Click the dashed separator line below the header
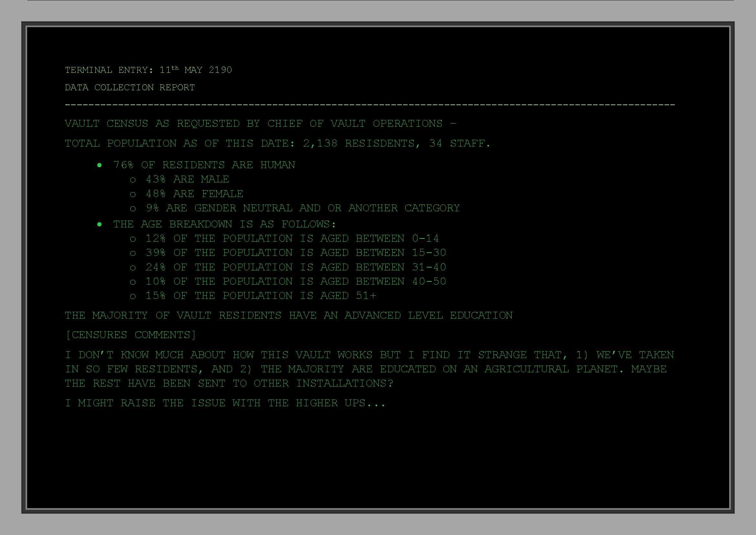This screenshot has height=535, width=756. tap(369, 105)
